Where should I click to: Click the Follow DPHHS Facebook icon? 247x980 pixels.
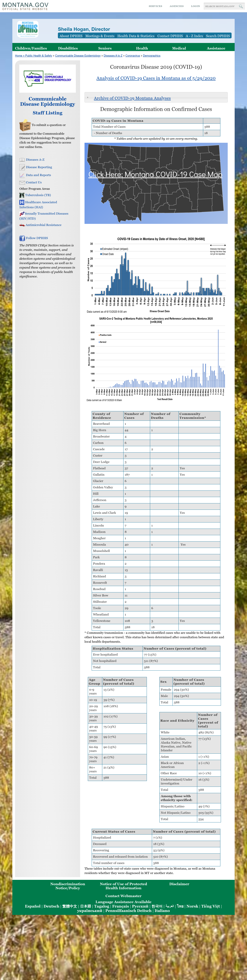coord(22,238)
